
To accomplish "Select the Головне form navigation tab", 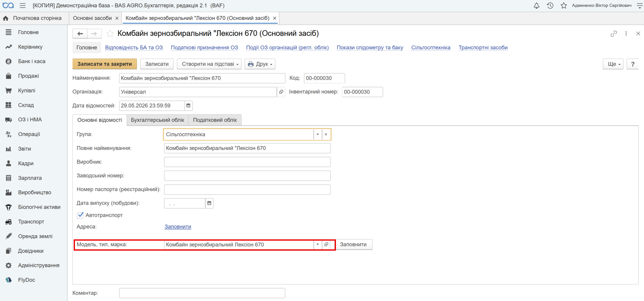I will click(x=87, y=47).
